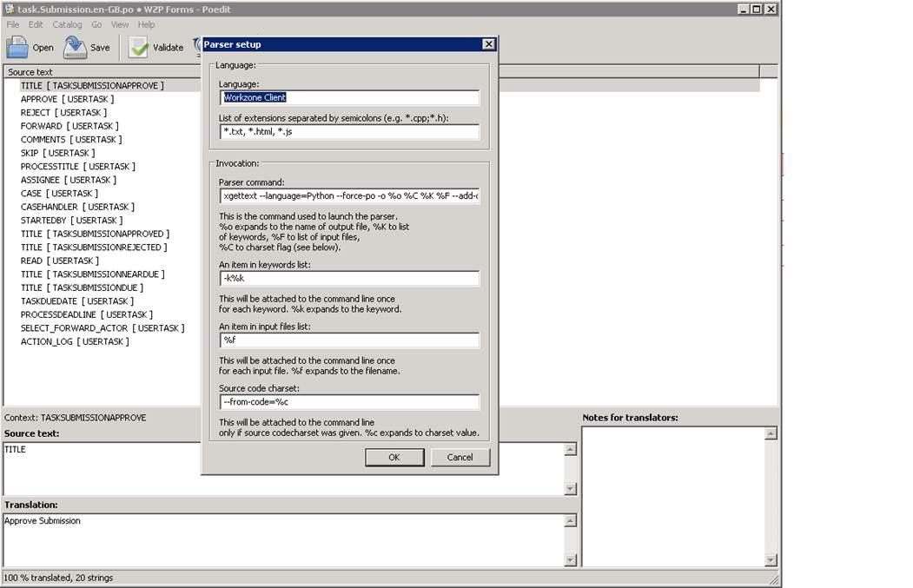Screen dimensions: 913x588
Task: Click Notes for translators scroll up arrow
Action: pyautogui.click(x=771, y=433)
